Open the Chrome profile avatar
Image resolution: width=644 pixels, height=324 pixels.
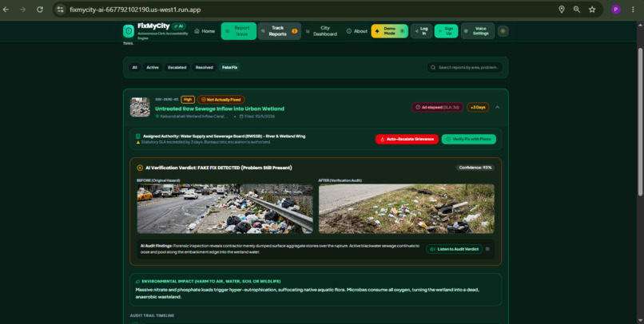click(x=616, y=10)
